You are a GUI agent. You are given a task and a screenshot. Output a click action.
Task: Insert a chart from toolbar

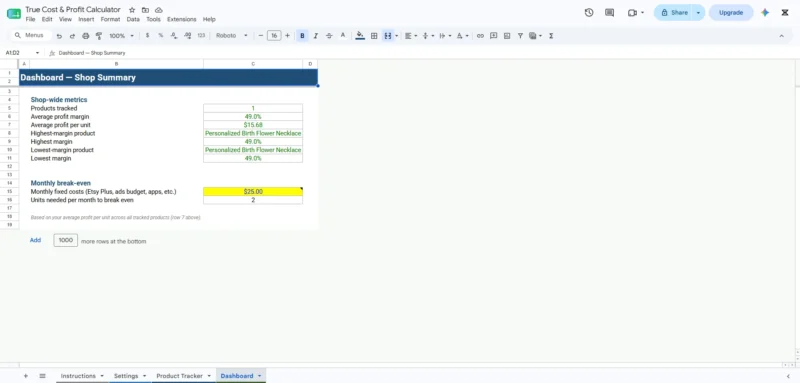coord(507,36)
